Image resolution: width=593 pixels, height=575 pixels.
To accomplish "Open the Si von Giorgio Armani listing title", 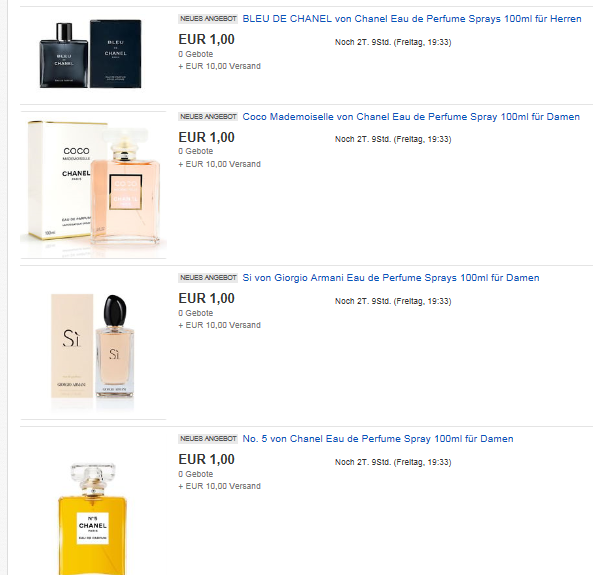I will click(x=391, y=278).
